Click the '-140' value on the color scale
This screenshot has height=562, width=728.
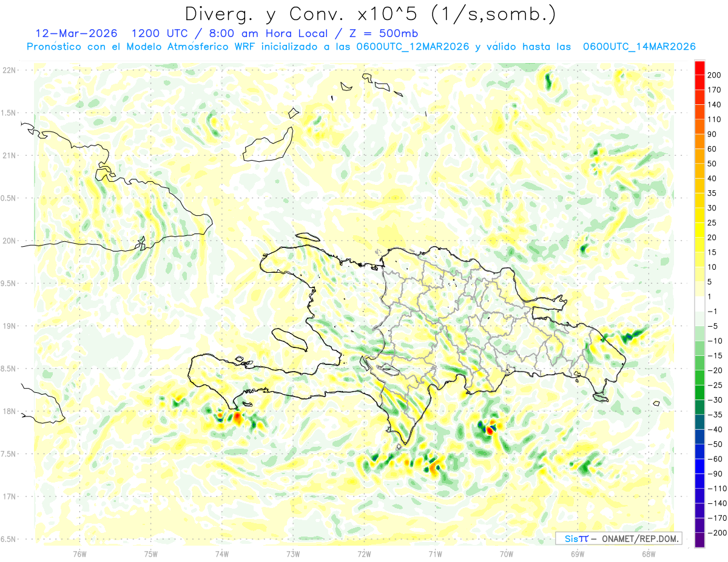pyautogui.click(x=717, y=503)
